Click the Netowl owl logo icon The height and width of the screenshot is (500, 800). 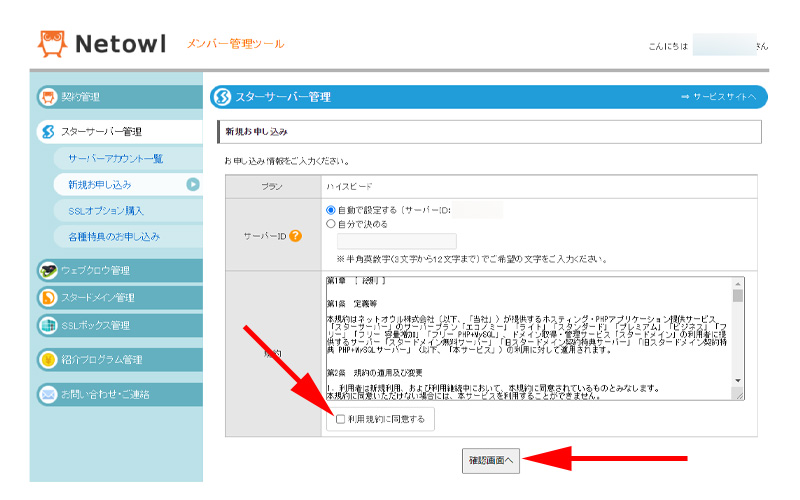pos(52,43)
